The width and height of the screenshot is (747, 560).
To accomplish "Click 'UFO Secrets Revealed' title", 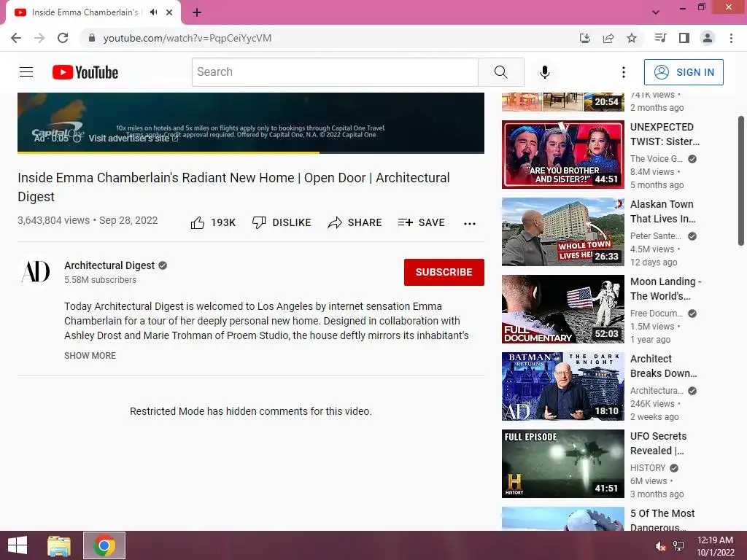I will tap(659, 443).
